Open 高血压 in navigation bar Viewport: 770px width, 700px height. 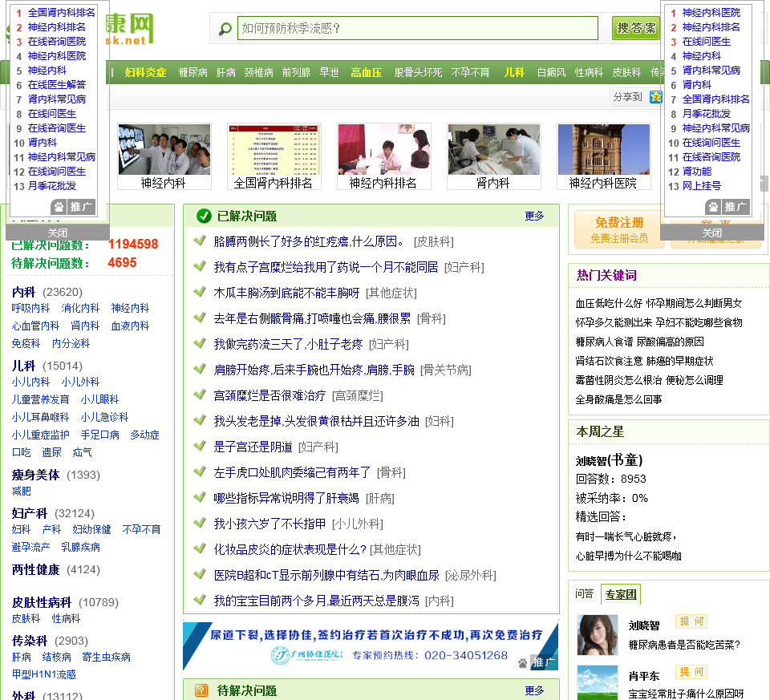(367, 73)
